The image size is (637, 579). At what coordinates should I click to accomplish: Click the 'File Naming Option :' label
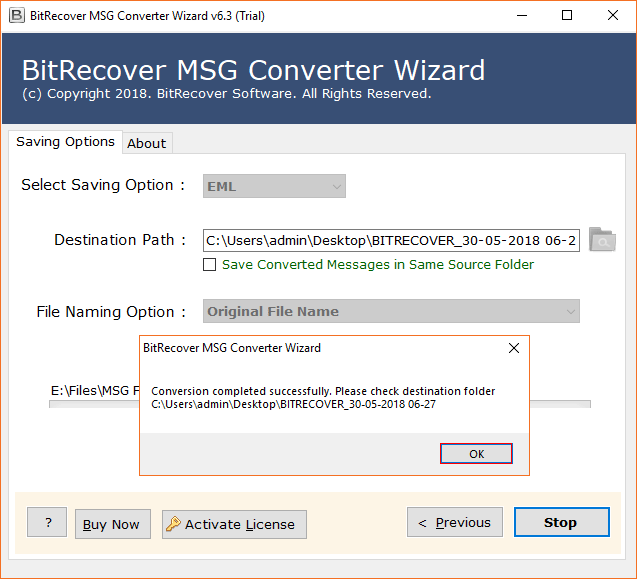[111, 312]
